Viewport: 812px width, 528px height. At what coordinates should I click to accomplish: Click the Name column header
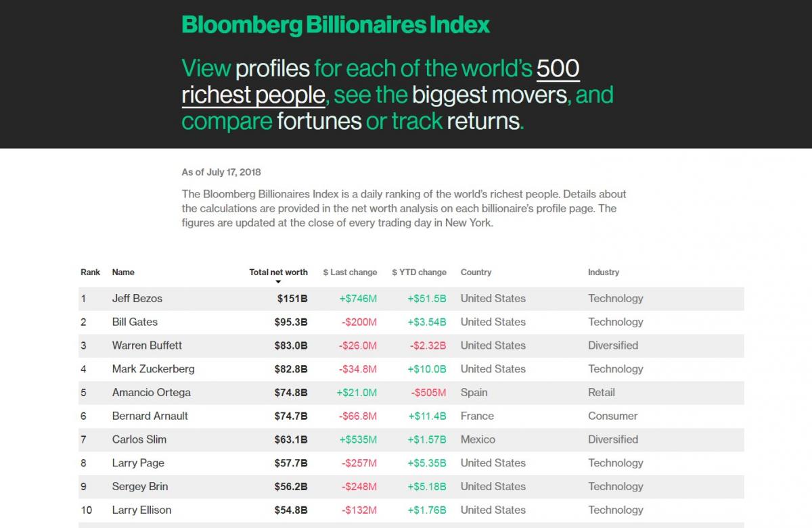123,272
